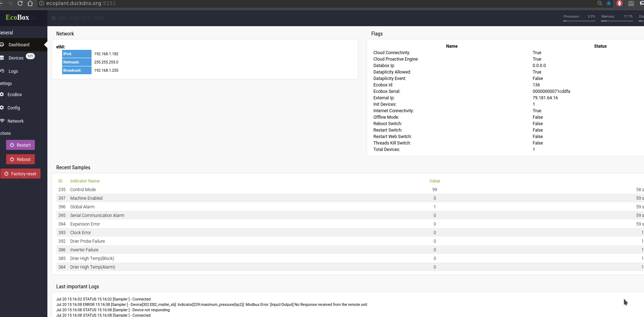Screen dimensions: 644x317
Task: Click the Restart button
Action: pyautogui.click(x=20, y=145)
